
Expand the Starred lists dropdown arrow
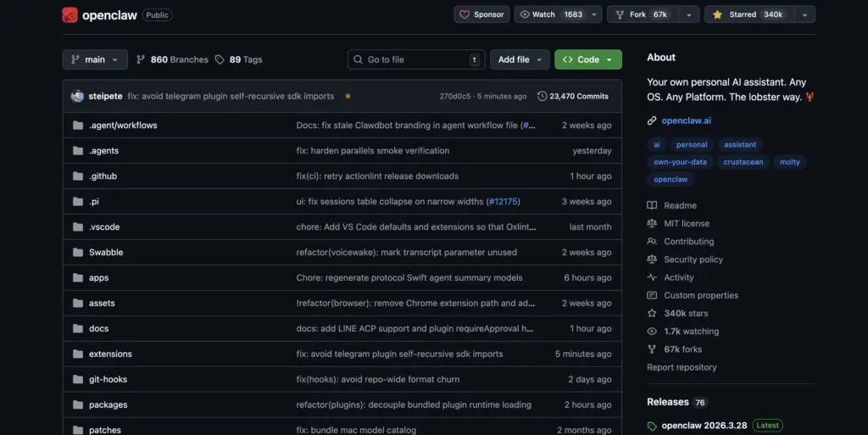coord(805,14)
